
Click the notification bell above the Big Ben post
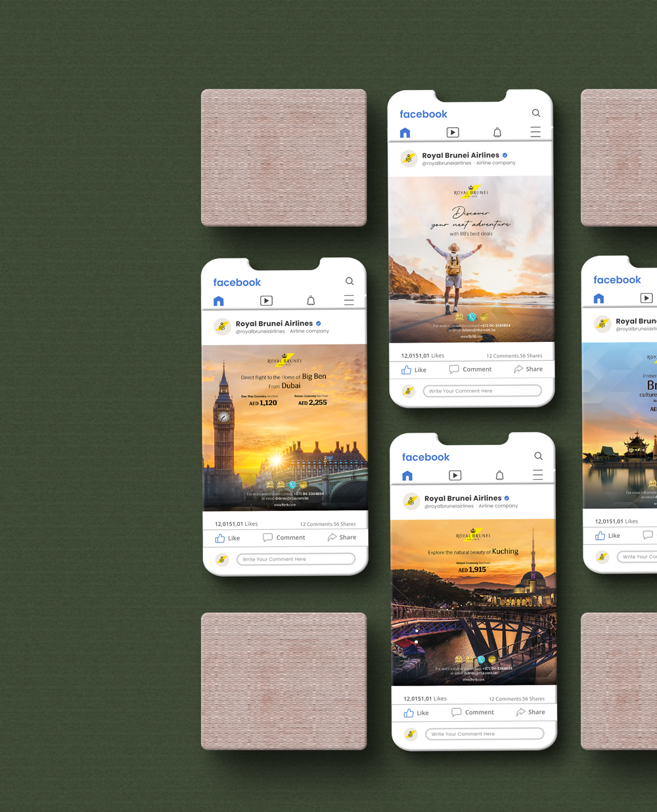pos(311,300)
